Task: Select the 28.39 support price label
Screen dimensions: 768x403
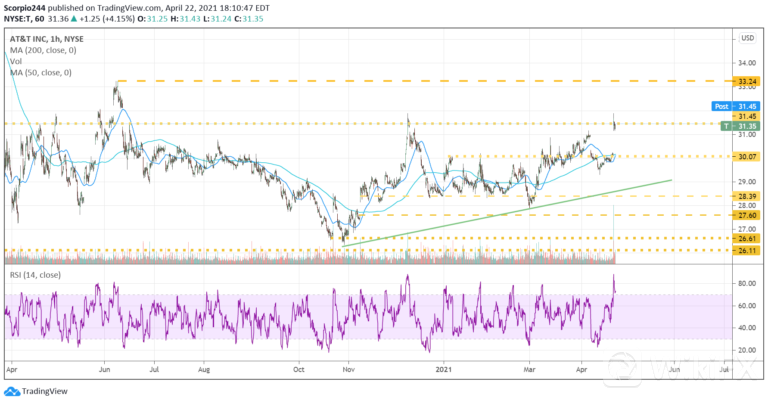Action: click(747, 197)
